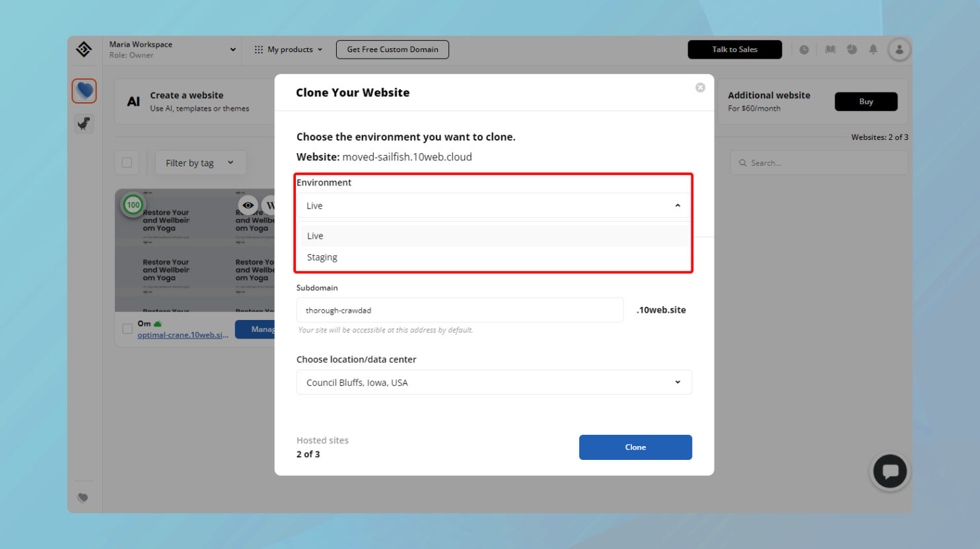Open the analytics pie chart icon
980x549 pixels.
click(x=851, y=49)
